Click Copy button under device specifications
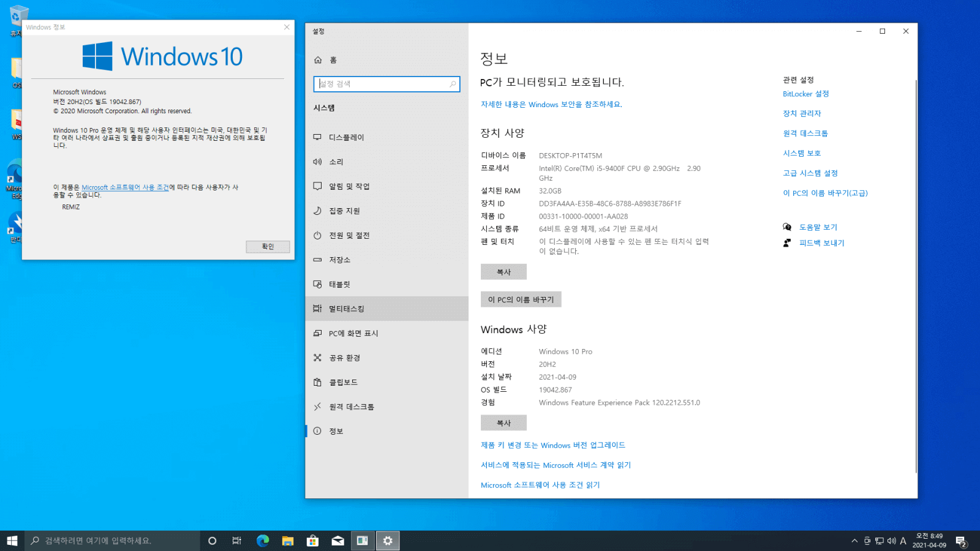The height and width of the screenshot is (551, 980). (503, 272)
